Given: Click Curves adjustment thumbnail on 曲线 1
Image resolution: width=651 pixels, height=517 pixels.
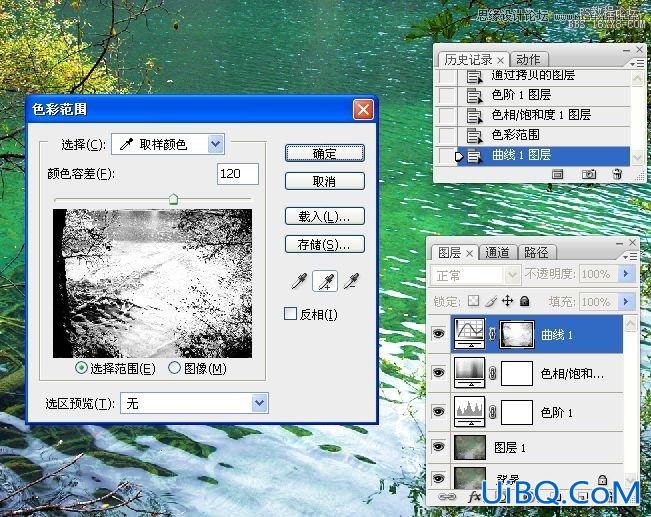Looking at the screenshot, I should [470, 333].
